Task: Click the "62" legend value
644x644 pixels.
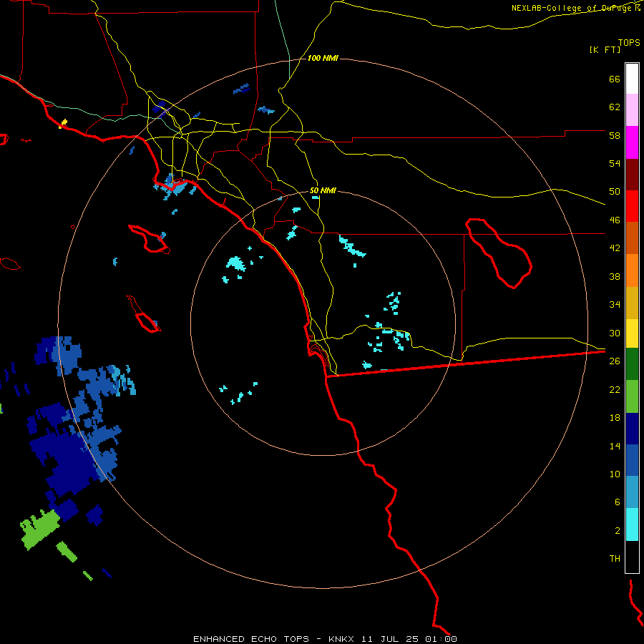Action: point(615,107)
